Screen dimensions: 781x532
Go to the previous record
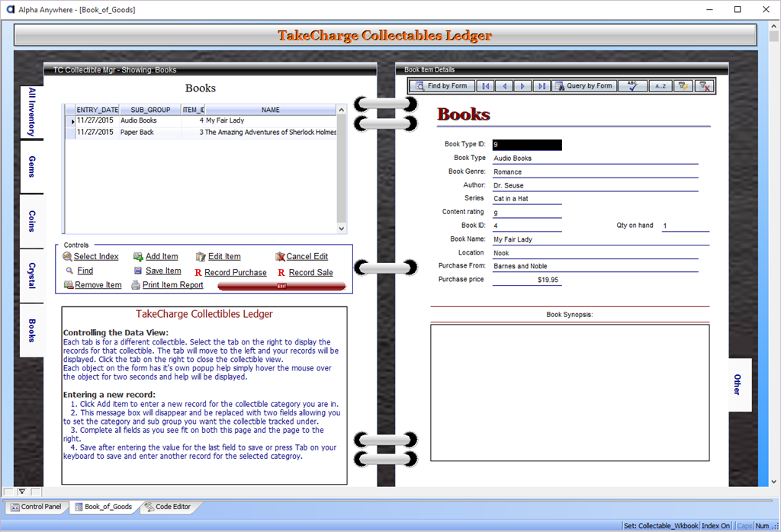pos(504,86)
